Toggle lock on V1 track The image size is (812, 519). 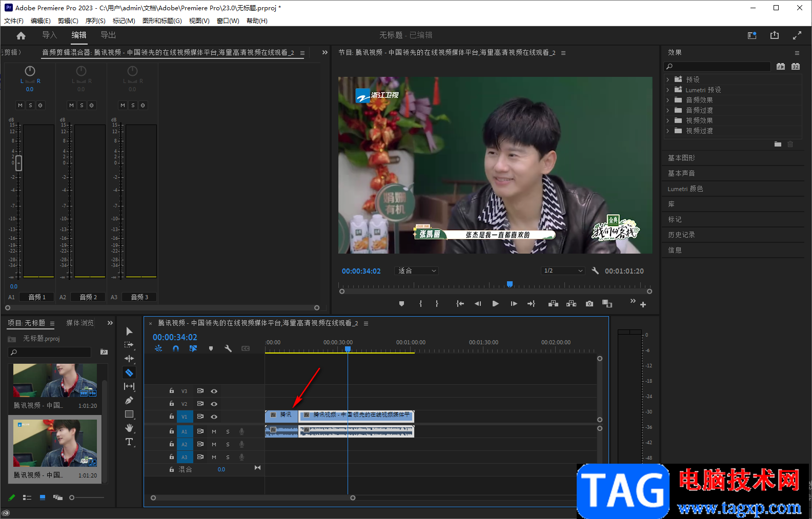point(172,417)
